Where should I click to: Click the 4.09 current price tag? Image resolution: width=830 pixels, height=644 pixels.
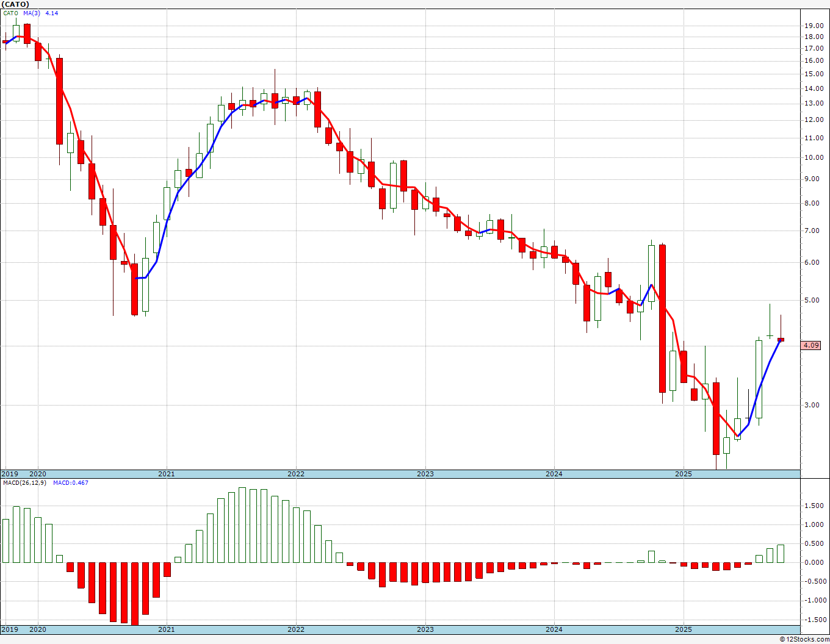(811, 345)
